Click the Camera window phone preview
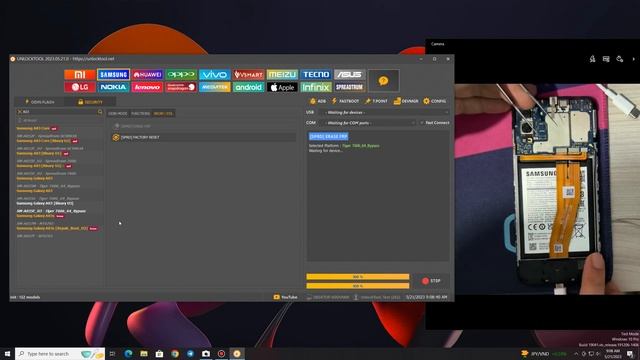Viewport: 640px width, 360px height. click(x=547, y=189)
